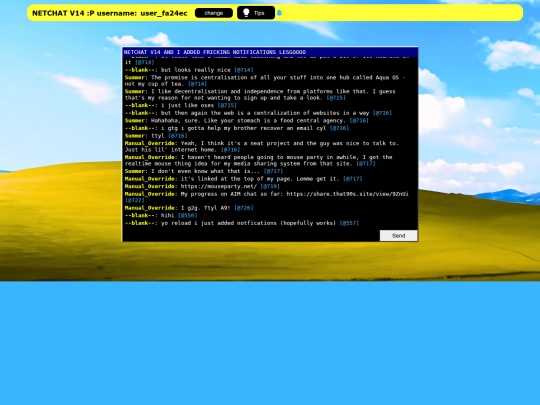The image size is (540, 405).
Task: Click [@717] after 'what that is...'
Action: [273, 171]
